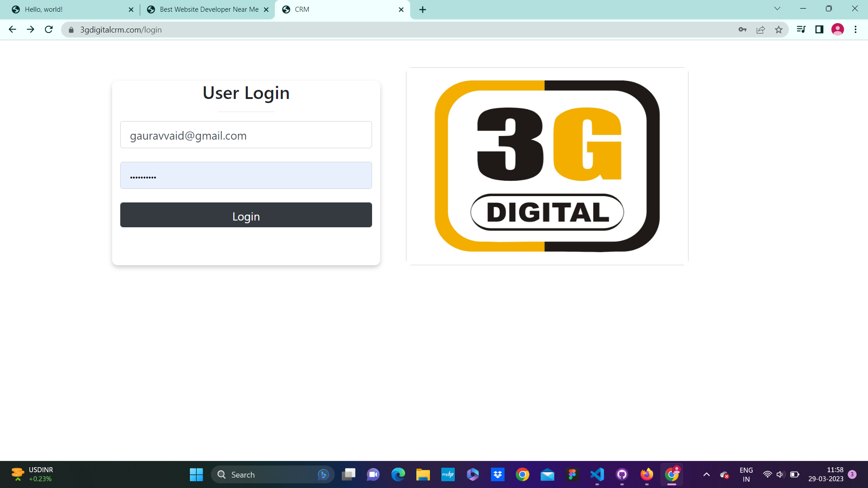Viewport: 868px width, 488px height.
Task: Reload the CRM login page
Action: 49,30
